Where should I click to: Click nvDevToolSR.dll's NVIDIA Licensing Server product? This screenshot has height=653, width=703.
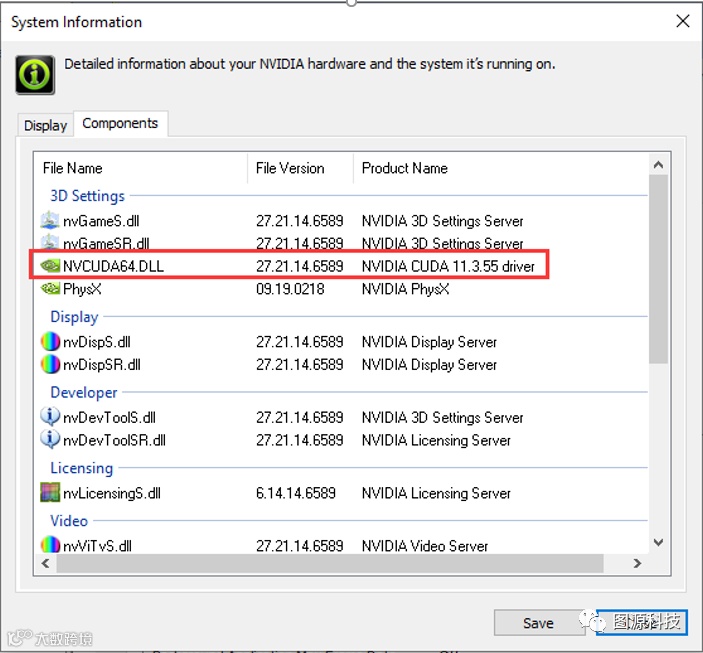[436, 440]
